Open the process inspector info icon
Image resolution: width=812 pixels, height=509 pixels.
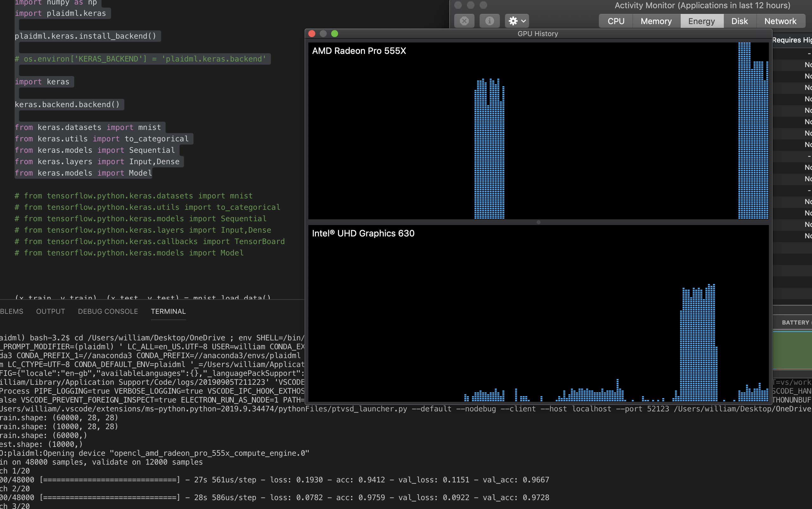click(x=489, y=21)
